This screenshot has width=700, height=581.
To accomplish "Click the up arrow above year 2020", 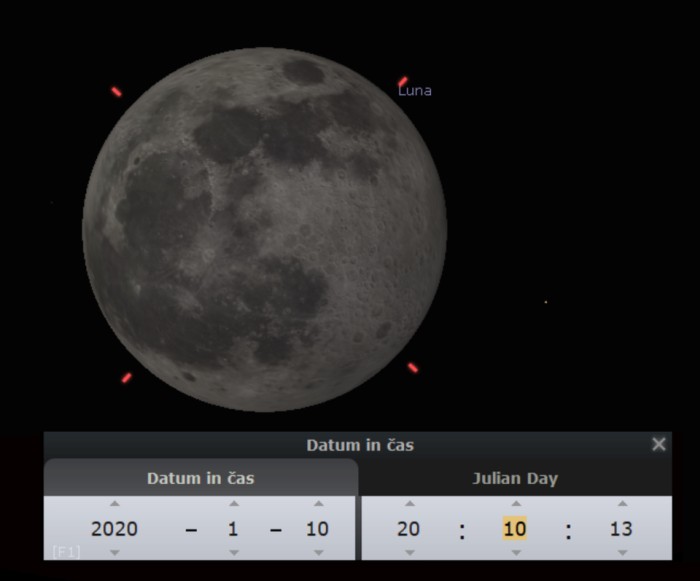I will [x=114, y=504].
